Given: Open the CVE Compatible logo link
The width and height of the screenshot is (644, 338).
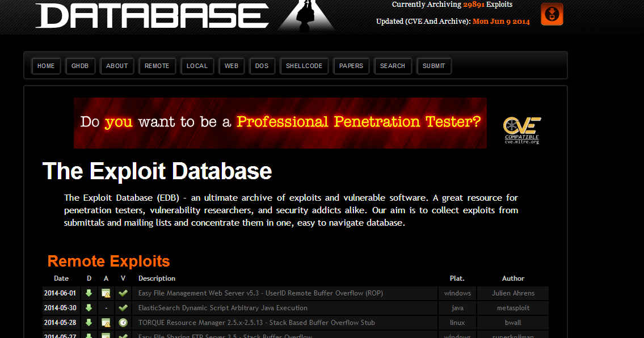Looking at the screenshot, I should coord(522,130).
